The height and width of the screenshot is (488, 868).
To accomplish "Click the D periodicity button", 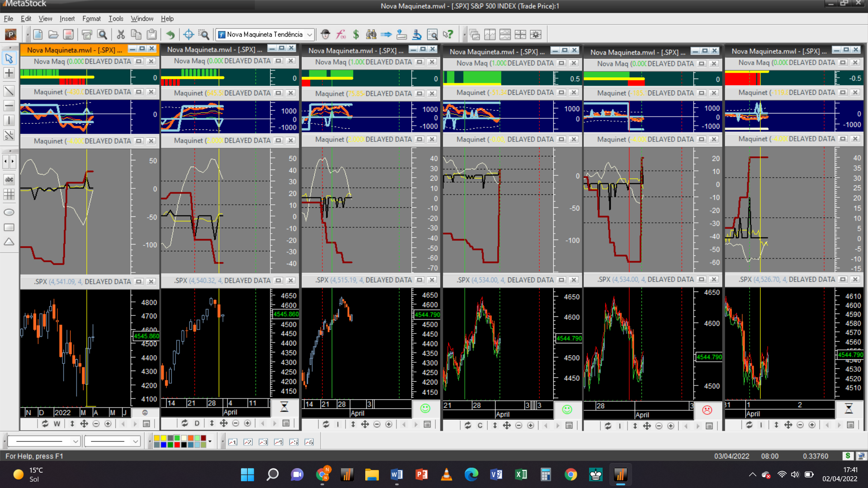I will [x=197, y=423].
